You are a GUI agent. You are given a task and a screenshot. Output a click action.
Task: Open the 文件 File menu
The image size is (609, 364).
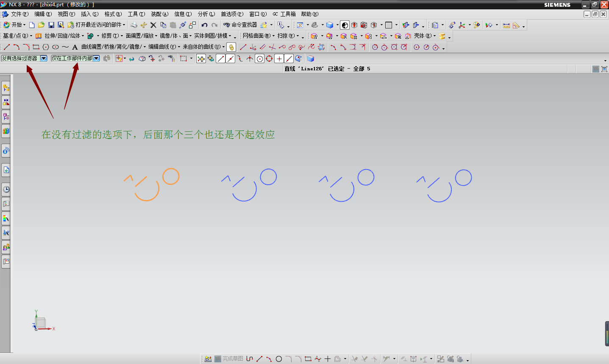coord(19,14)
